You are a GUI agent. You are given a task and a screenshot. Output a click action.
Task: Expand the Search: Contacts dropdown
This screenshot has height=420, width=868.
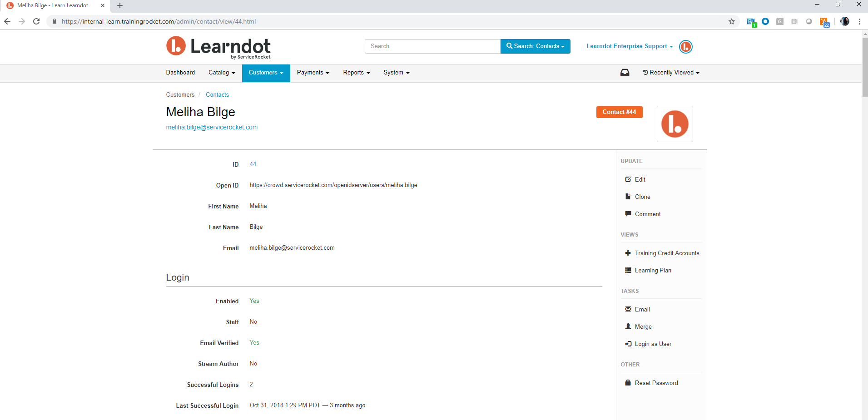pos(535,46)
